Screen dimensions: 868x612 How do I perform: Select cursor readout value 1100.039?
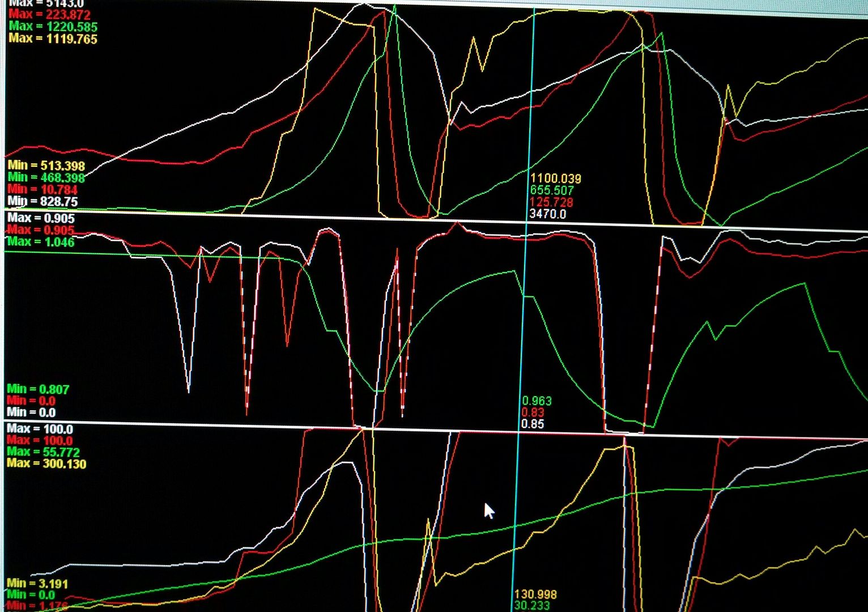(x=556, y=178)
